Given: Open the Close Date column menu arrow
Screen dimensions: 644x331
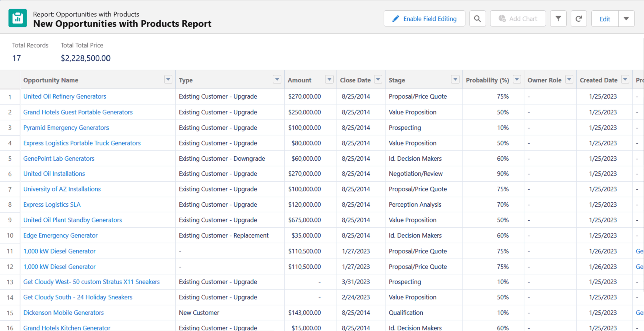Looking at the screenshot, I should 378,79.
